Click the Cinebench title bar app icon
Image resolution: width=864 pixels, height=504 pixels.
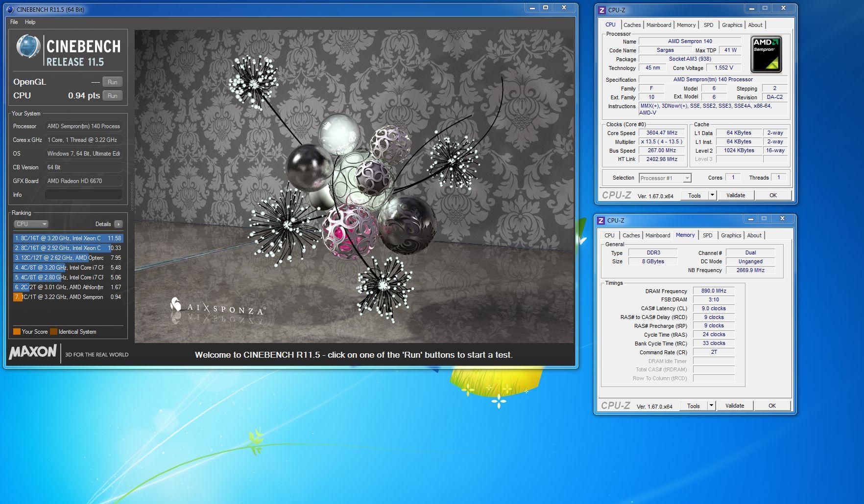click(10, 9)
